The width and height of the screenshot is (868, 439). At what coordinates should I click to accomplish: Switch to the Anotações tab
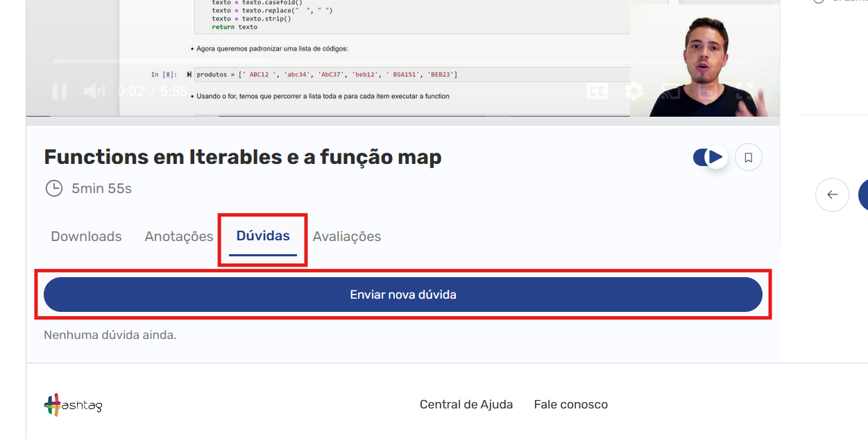pyautogui.click(x=179, y=237)
